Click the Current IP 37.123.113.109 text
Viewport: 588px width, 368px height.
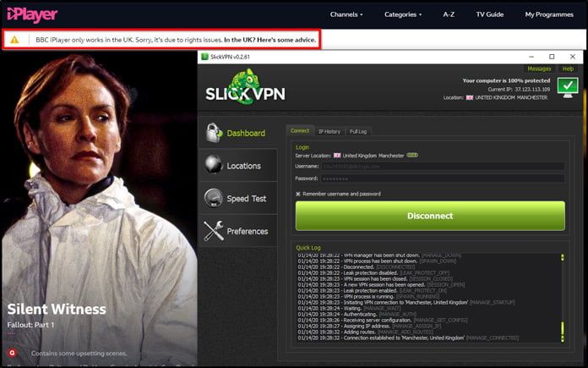(519, 90)
